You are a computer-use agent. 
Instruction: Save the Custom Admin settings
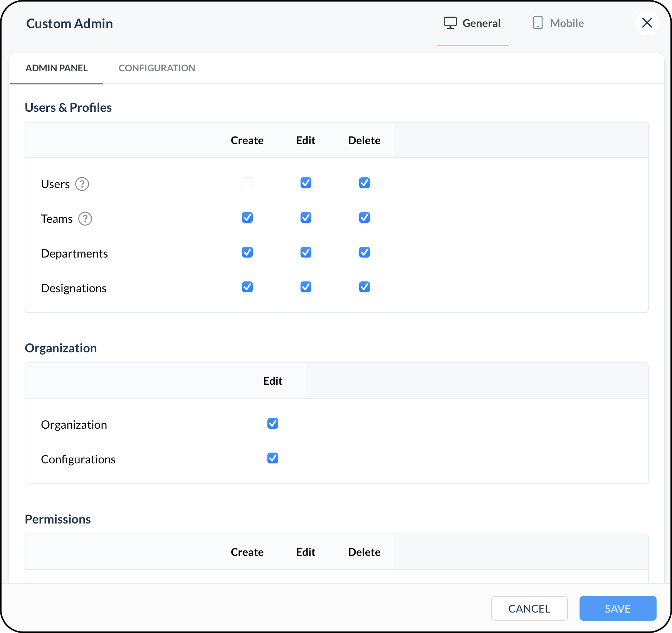tap(618, 608)
